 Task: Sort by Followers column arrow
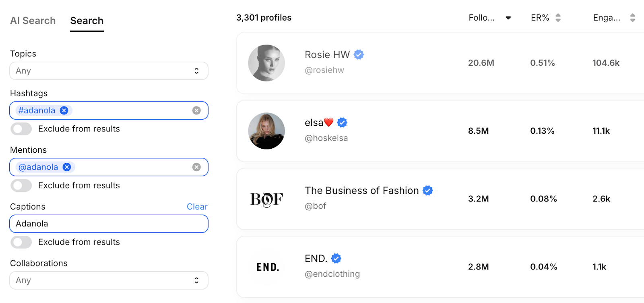point(508,18)
